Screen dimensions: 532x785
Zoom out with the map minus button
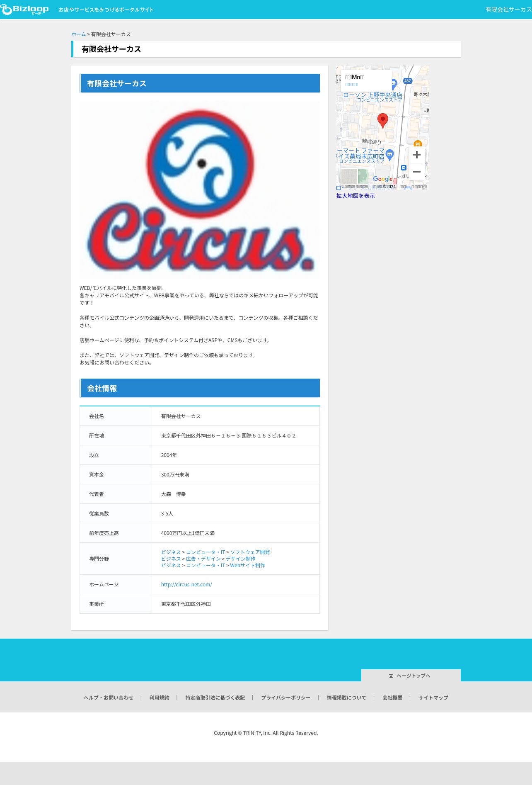click(417, 171)
